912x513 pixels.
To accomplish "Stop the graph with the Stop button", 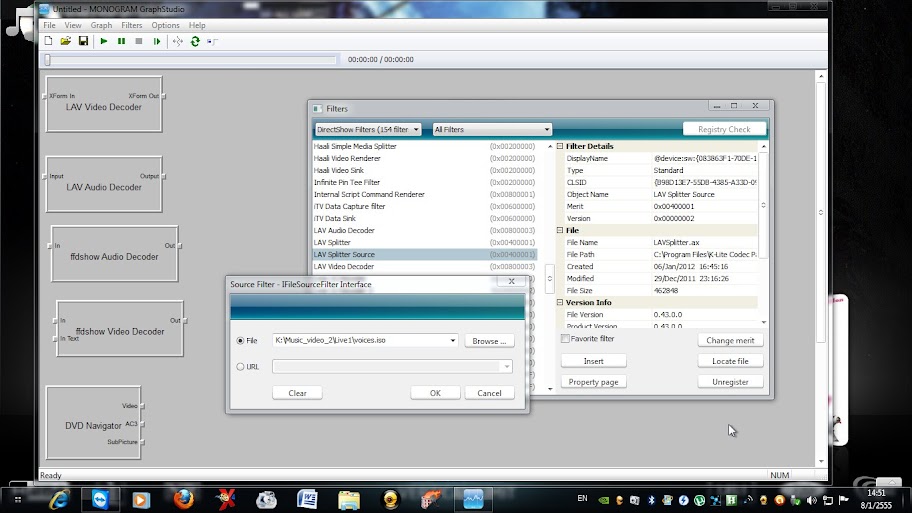I will [x=138, y=41].
